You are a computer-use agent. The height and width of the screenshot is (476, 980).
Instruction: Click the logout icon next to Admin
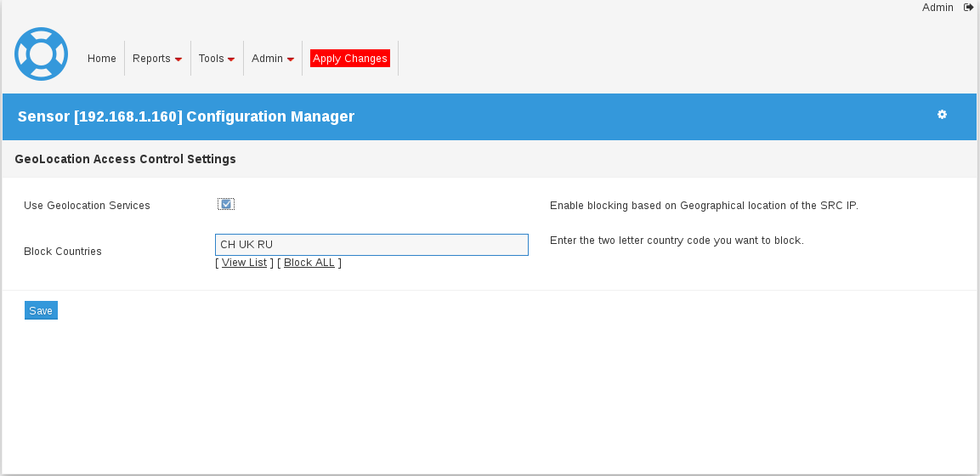point(968,8)
